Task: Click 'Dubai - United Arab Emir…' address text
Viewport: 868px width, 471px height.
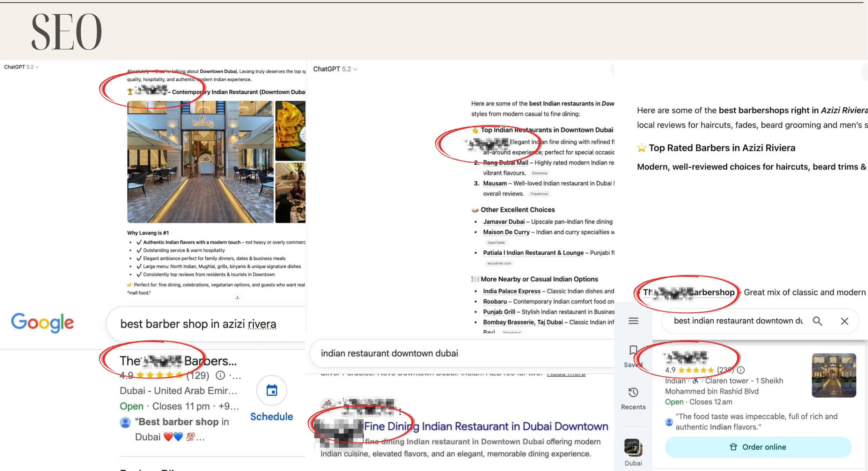Action: (x=179, y=391)
